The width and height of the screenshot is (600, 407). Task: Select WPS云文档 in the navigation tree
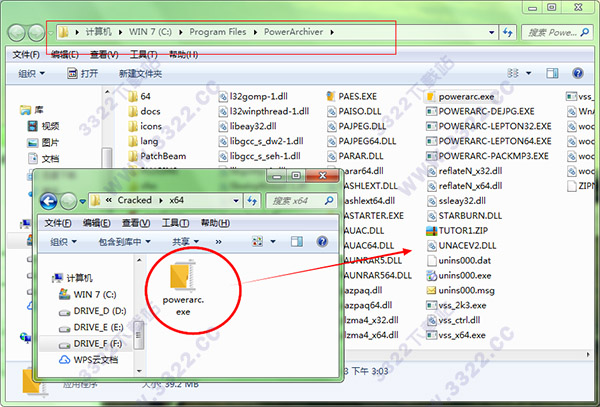tap(88, 360)
